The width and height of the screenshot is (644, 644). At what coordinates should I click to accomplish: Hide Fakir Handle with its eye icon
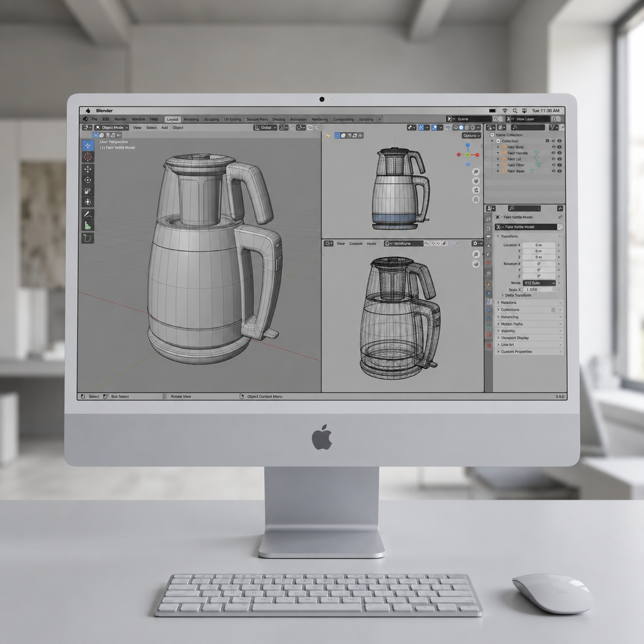(554, 153)
